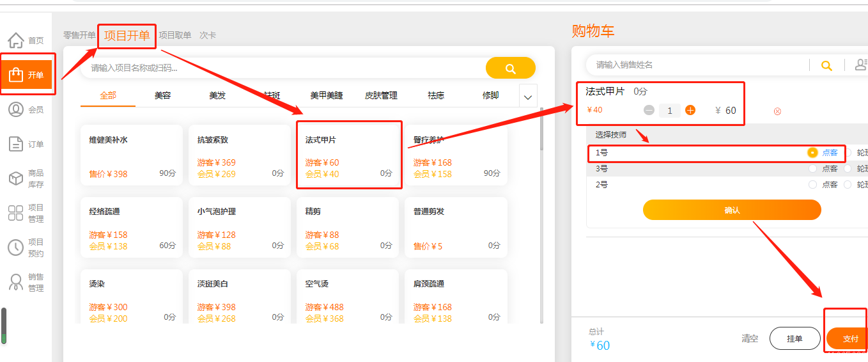Remove 法式甲片 with red delete icon
868x362 pixels.
click(x=777, y=111)
